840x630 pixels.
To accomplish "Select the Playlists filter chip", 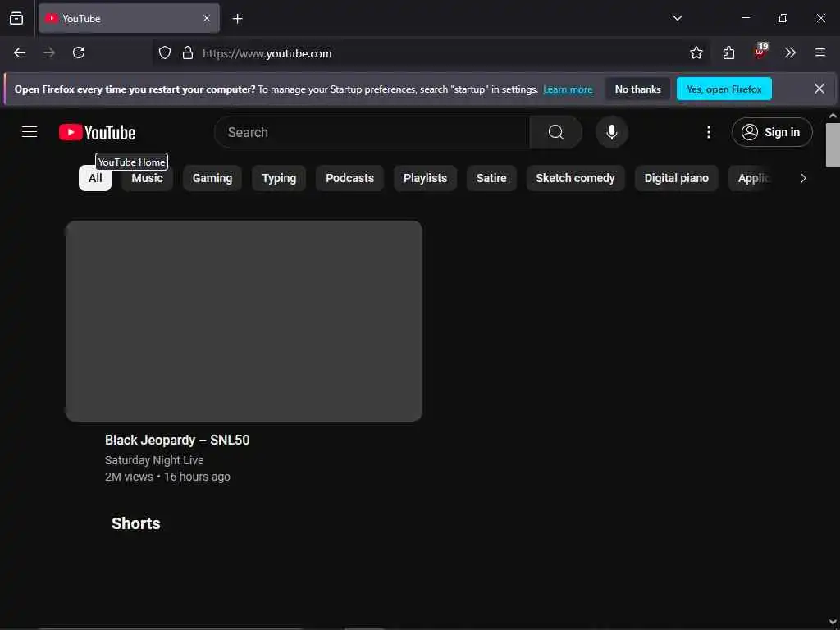I will [425, 178].
